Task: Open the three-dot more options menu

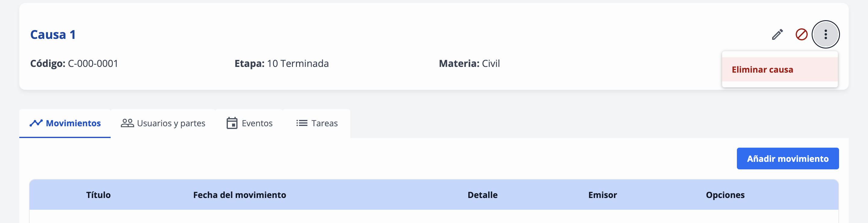Action: pos(826,34)
